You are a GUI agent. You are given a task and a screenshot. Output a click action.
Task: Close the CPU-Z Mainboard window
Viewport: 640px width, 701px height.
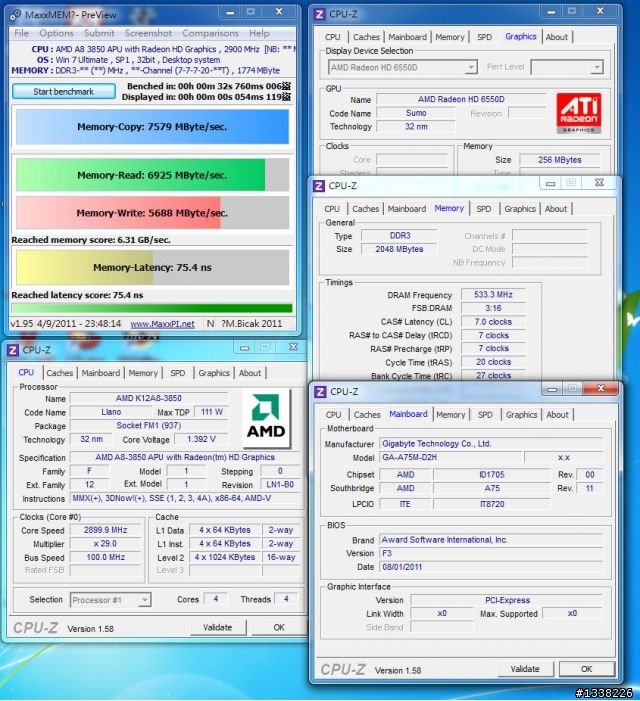(601, 389)
